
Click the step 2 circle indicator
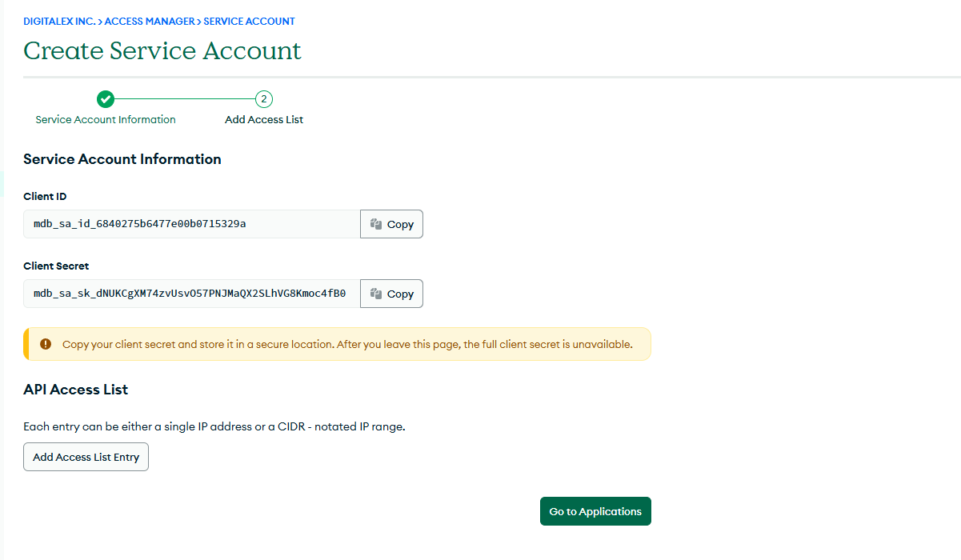point(264,99)
